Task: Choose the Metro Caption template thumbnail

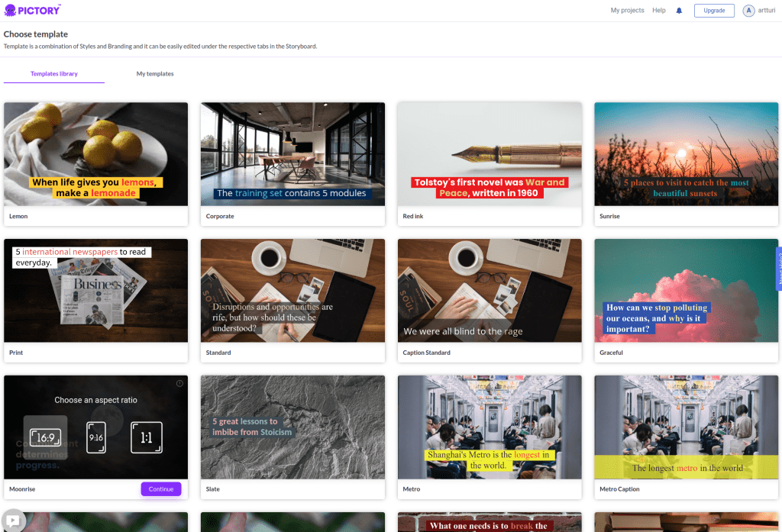Action: pos(687,427)
